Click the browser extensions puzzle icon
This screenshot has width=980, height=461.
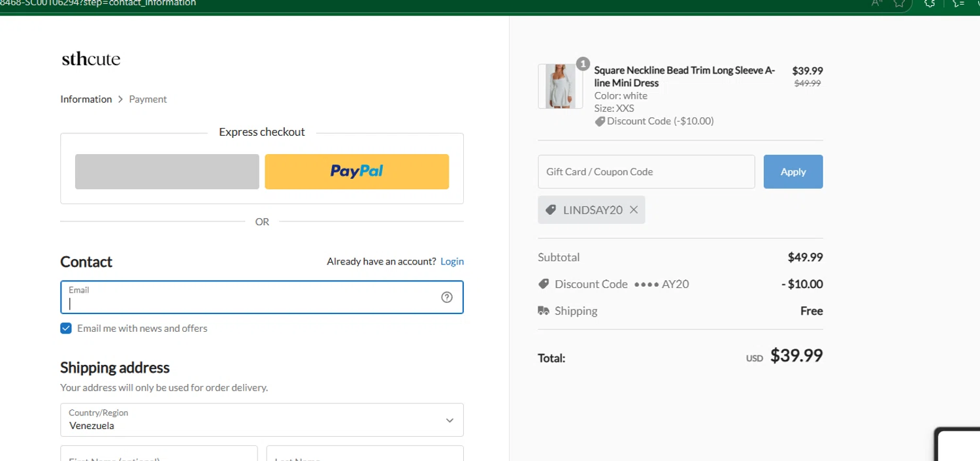(929, 3)
